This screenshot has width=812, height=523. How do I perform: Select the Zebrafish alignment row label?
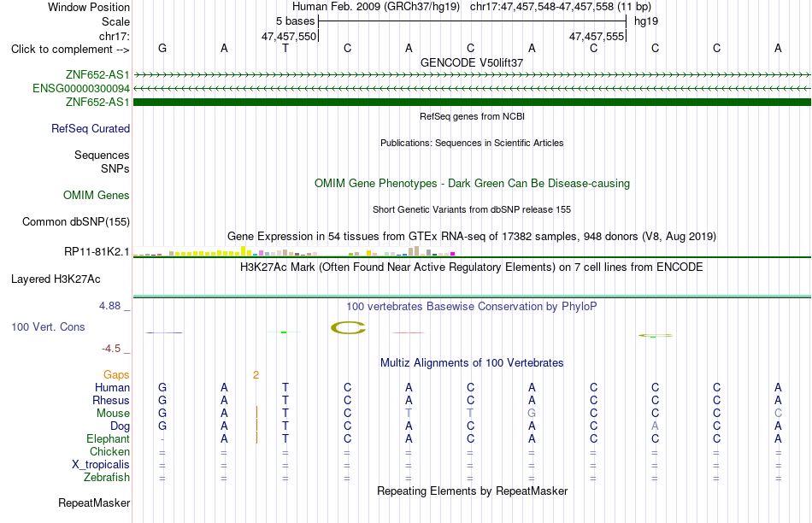pyautogui.click(x=107, y=477)
